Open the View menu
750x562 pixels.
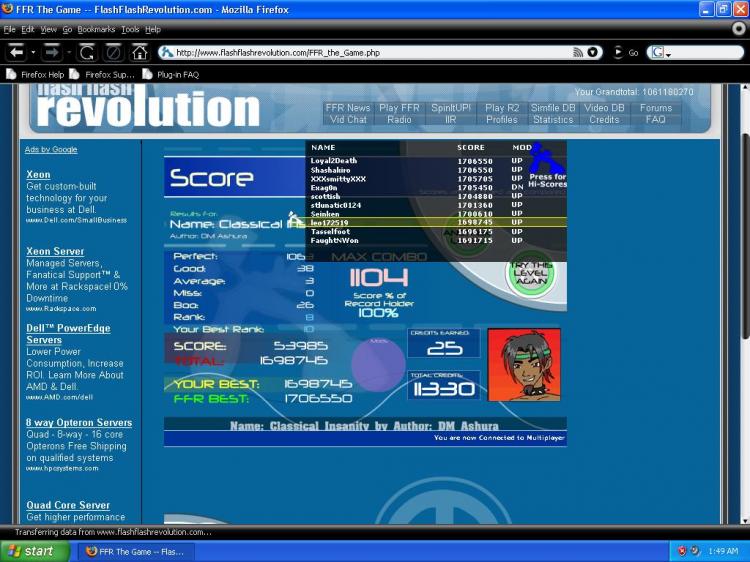coord(48,30)
